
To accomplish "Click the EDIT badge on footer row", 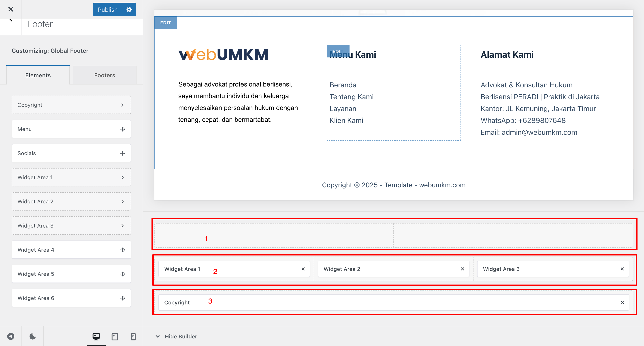I will [x=166, y=23].
